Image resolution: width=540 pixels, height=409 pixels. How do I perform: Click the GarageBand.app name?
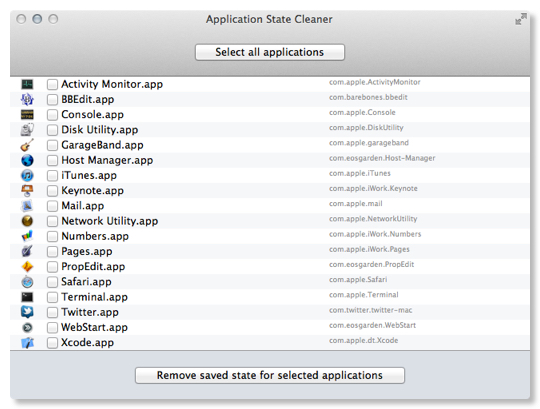pyautogui.click(x=102, y=145)
